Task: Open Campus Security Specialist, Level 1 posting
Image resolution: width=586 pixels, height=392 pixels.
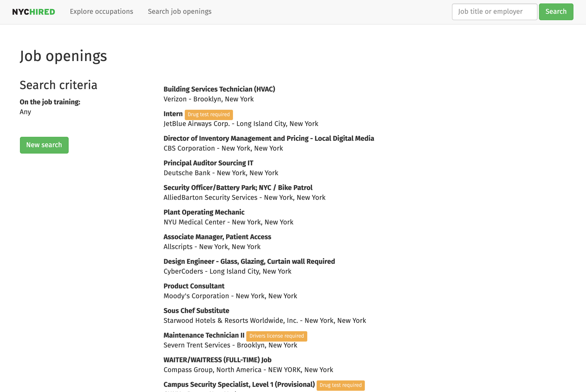Action: pyautogui.click(x=239, y=385)
